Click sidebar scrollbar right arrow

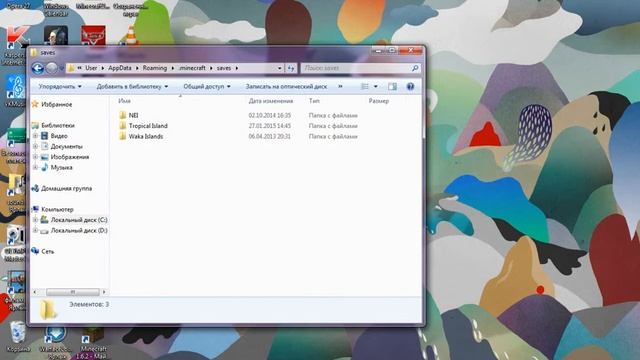point(104,292)
